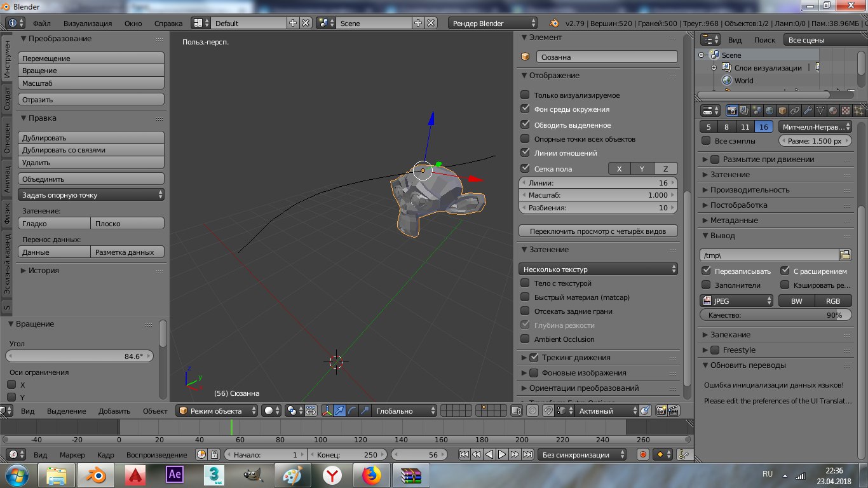Disable the 'Линии отношений' checkbox
Screen dimensions: 868x488
pos(525,153)
